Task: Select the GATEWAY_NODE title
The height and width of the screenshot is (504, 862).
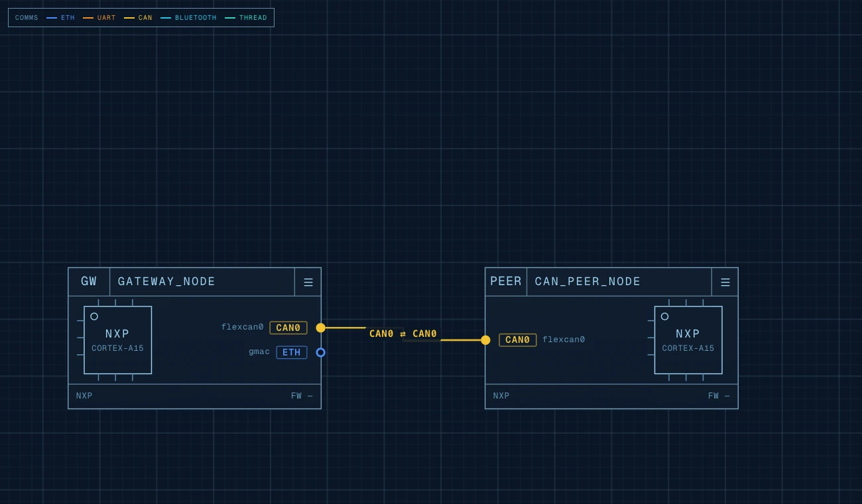Action: pyautogui.click(x=166, y=282)
